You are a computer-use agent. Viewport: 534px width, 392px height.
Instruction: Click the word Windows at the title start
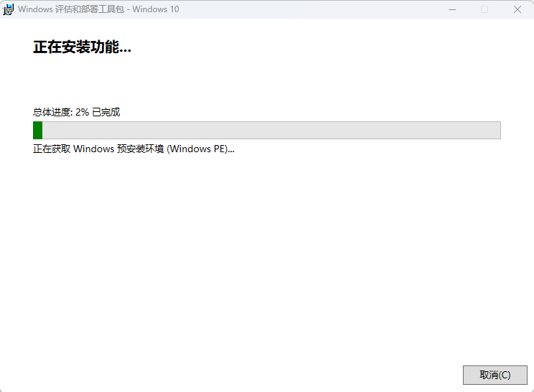[x=35, y=9]
